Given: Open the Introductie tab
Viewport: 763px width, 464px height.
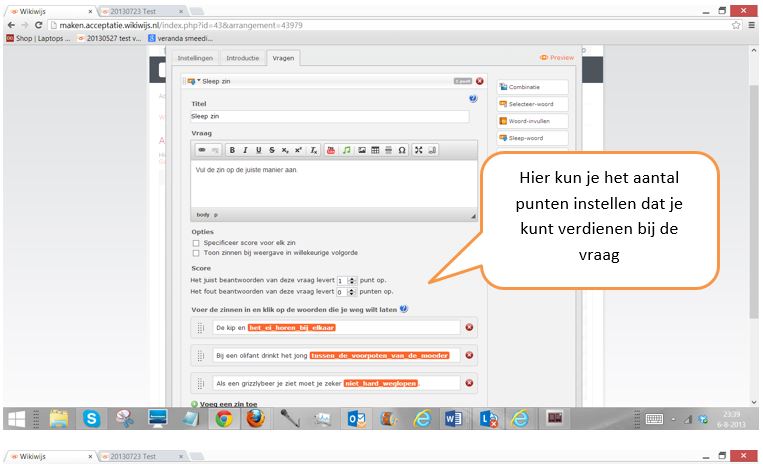Looking at the screenshot, I should pos(243,58).
